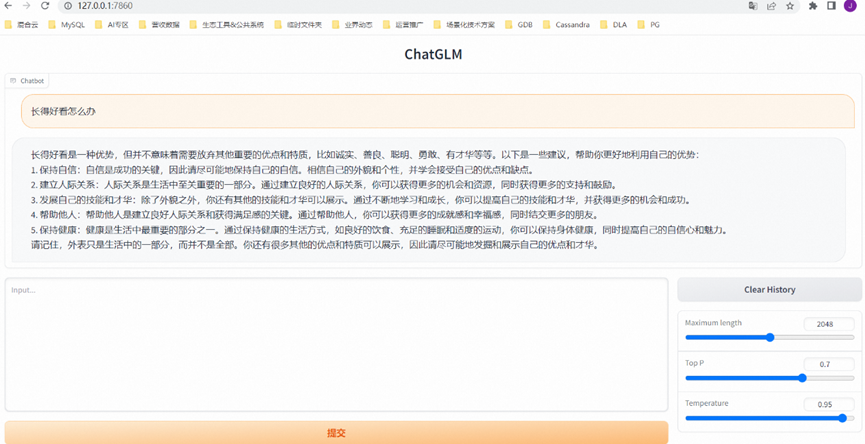Open the 混合云 bookmark folder

(21, 25)
